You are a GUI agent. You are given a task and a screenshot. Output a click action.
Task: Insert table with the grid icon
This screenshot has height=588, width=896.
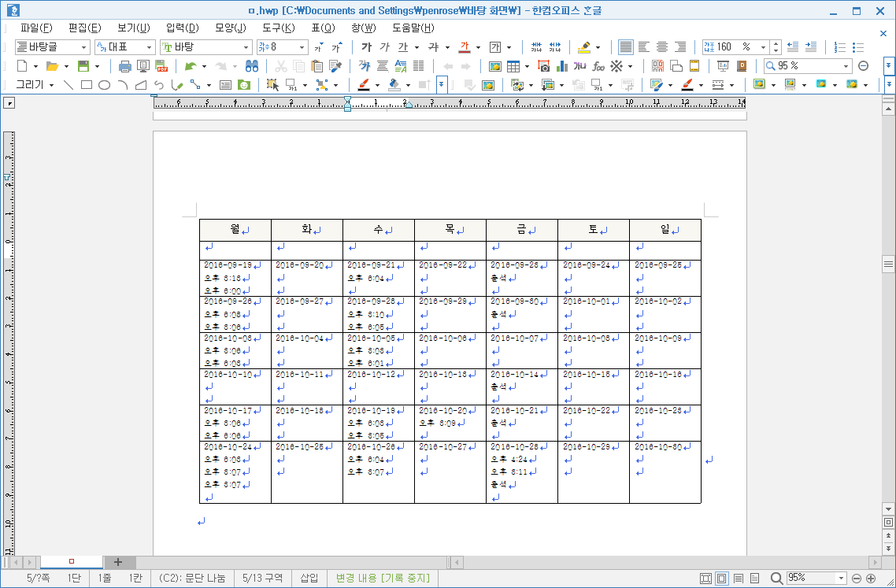513,66
